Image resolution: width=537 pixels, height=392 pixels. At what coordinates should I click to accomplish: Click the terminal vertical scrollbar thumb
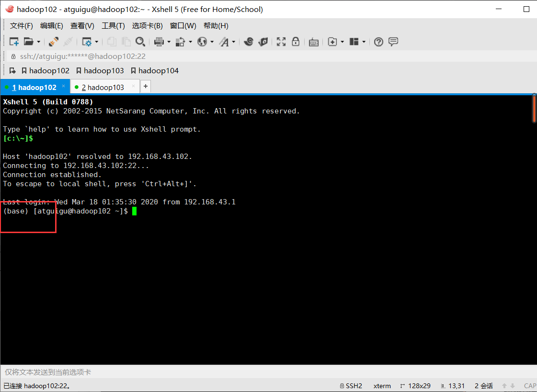534,108
